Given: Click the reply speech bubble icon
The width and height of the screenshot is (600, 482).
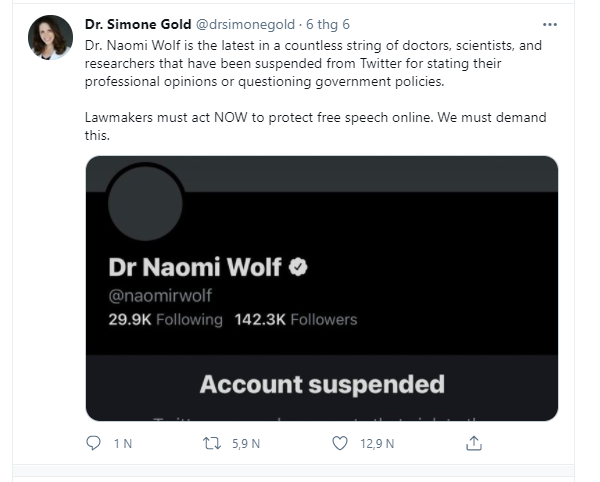Looking at the screenshot, I should [x=94, y=442].
